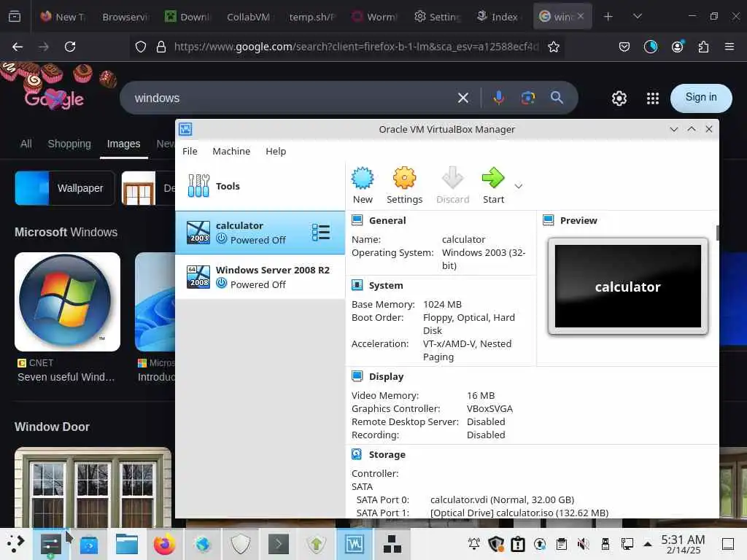Expand hidden system tray icons arrow
Image resolution: width=747 pixels, height=560 pixels.
click(x=648, y=544)
